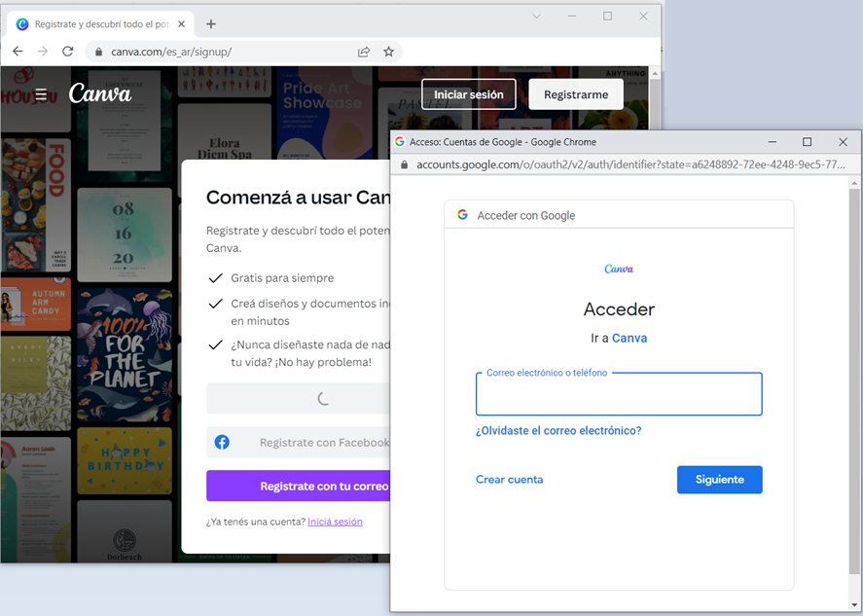863x616 pixels.
Task: Click the Gratis para siempre text
Action: [282, 278]
